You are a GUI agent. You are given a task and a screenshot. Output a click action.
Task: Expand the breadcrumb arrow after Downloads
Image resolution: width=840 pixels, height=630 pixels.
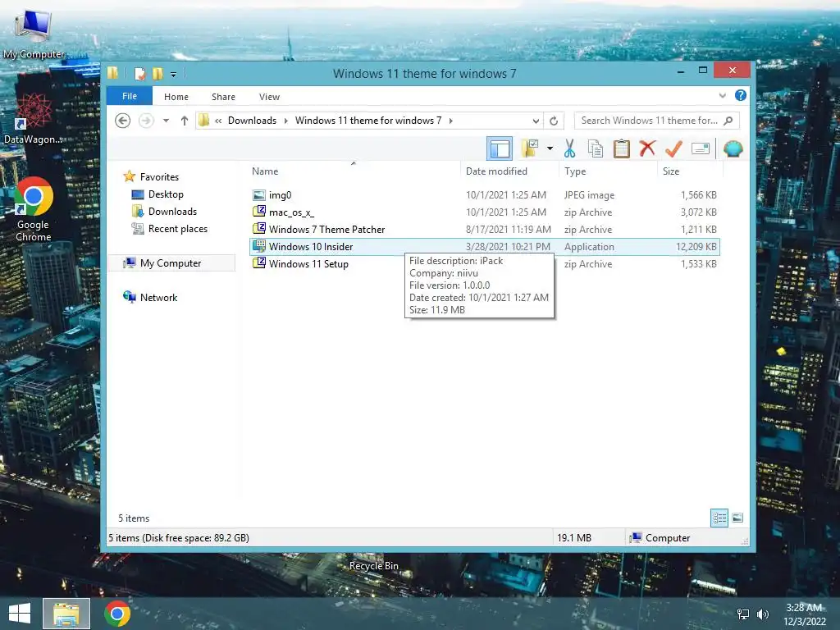tap(285, 121)
